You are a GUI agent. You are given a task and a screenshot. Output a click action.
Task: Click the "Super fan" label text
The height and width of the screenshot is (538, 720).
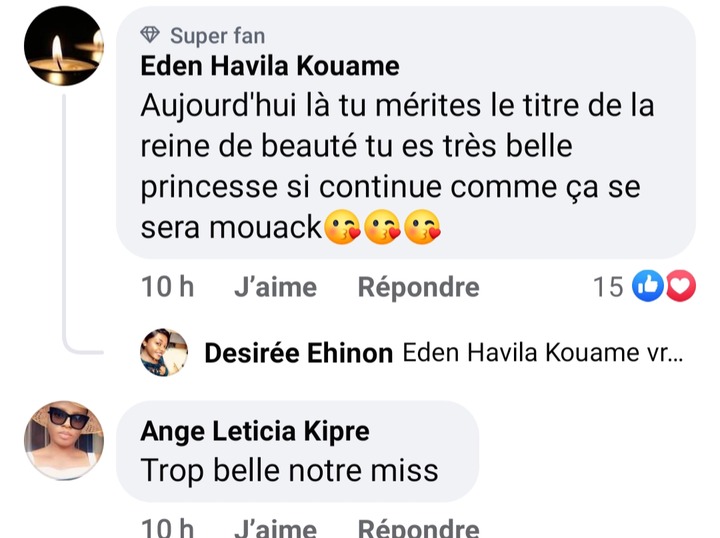[217, 36]
